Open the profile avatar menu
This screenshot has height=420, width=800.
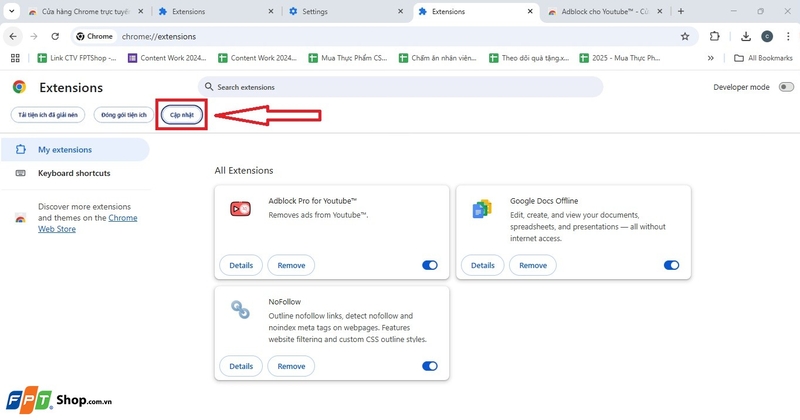pos(767,36)
